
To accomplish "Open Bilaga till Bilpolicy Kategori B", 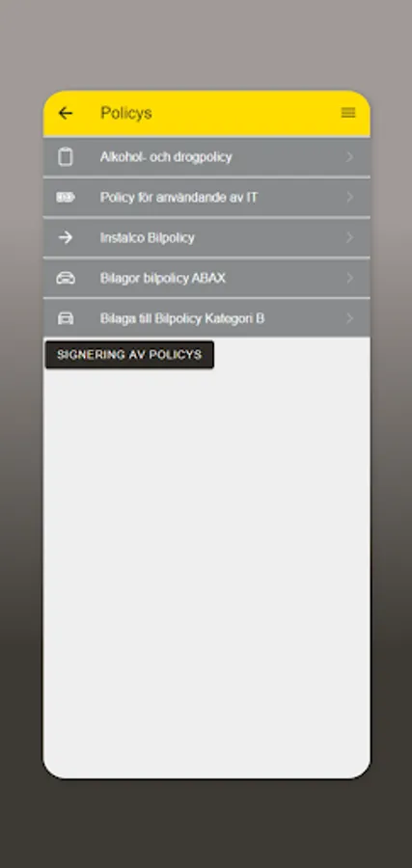I will click(x=206, y=318).
